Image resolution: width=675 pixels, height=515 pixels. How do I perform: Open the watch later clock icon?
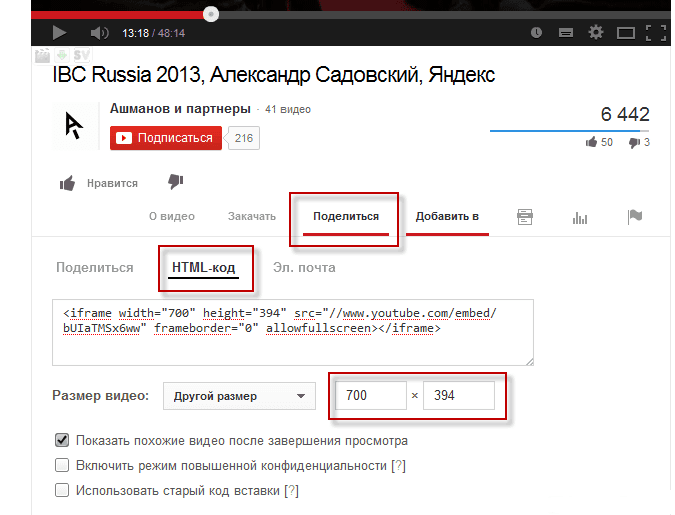click(536, 32)
